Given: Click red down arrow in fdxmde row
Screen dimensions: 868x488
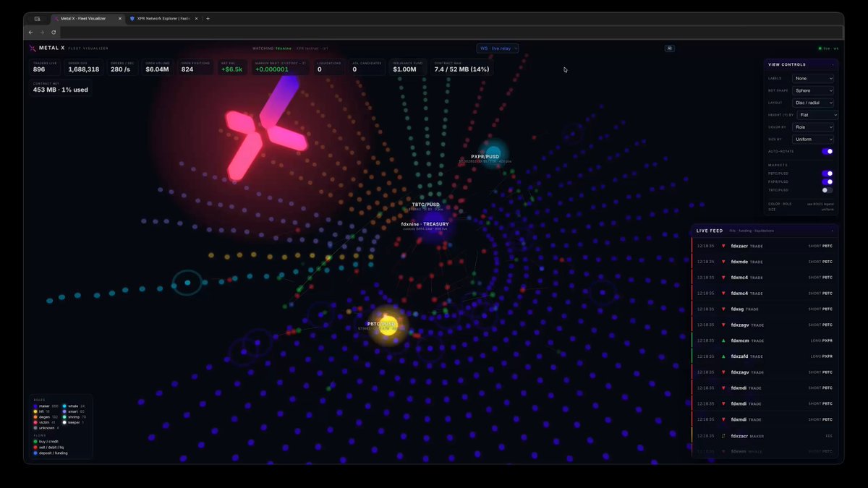Looking at the screenshot, I should click(x=723, y=262).
